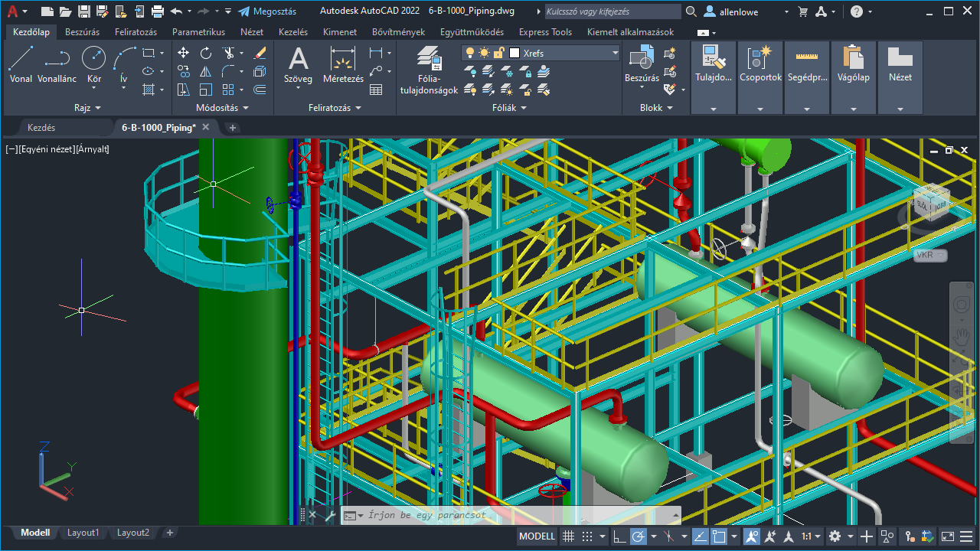The height and width of the screenshot is (551, 980).
Task: Click the MODELL status bar button
Action: coord(537,536)
